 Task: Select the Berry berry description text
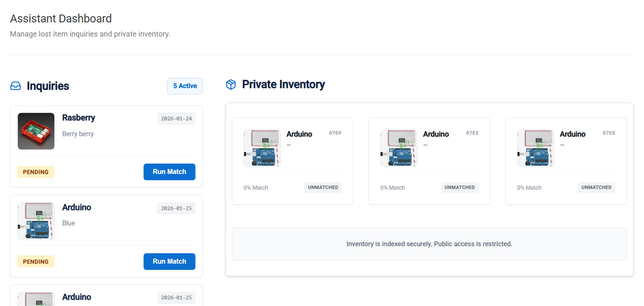tap(78, 134)
